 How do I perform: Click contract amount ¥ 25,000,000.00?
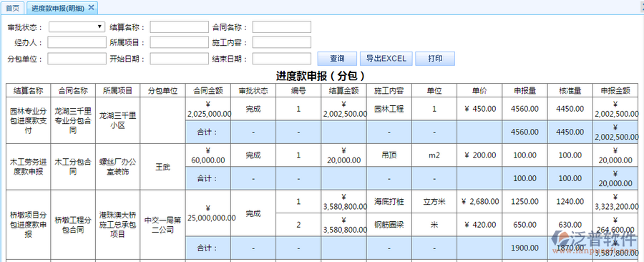[x=208, y=213]
